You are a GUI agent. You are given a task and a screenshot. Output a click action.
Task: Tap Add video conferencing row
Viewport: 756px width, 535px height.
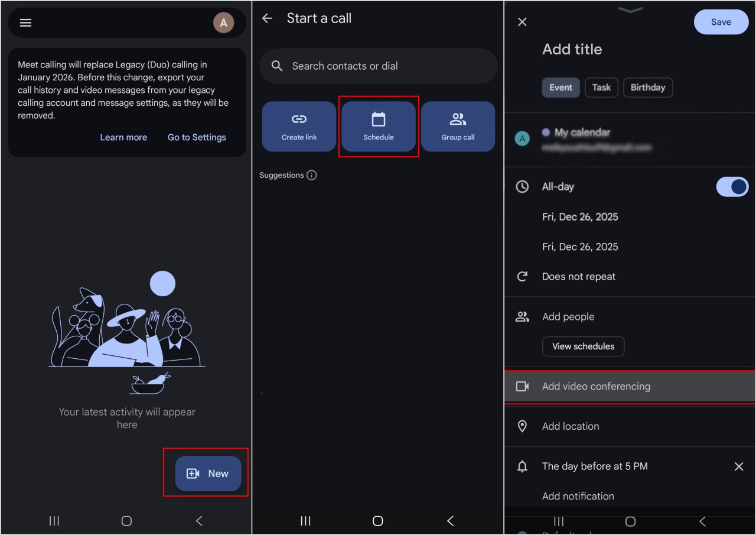click(x=630, y=387)
